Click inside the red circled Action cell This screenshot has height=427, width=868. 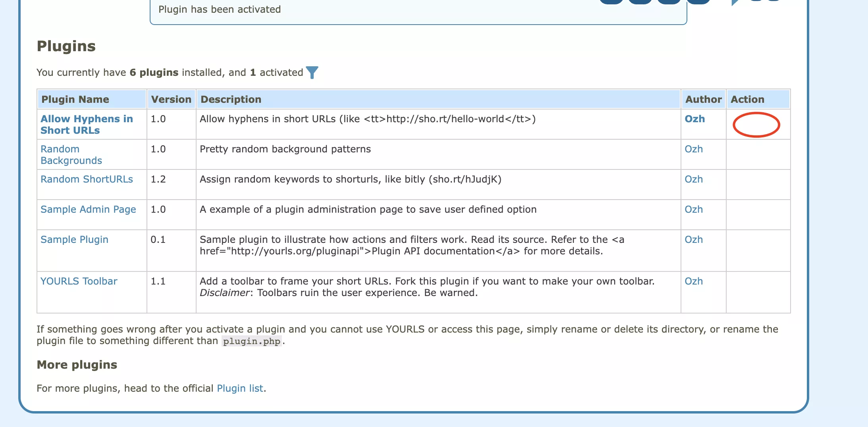click(x=756, y=125)
